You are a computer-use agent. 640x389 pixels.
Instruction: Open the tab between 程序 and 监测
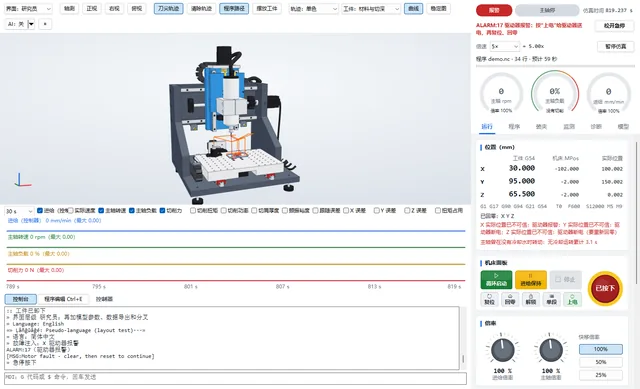coord(542,127)
